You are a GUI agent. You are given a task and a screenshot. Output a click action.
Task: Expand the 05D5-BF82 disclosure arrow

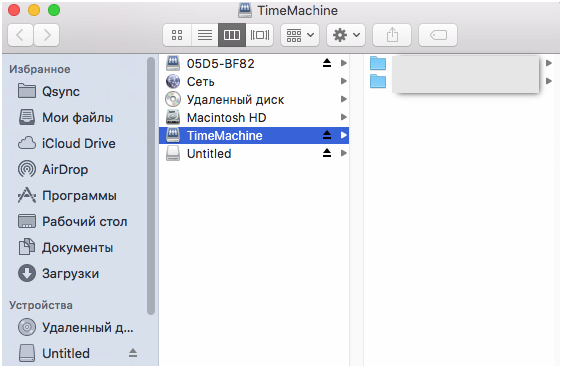343,63
